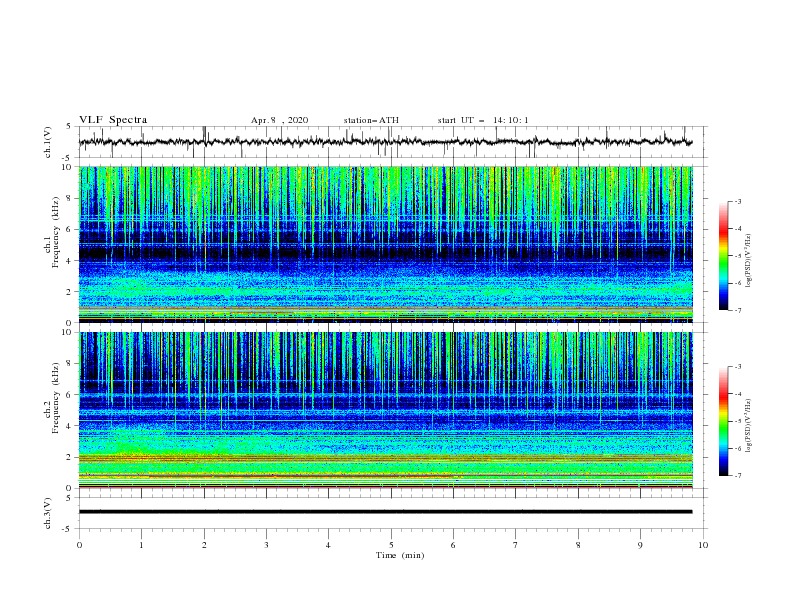Click the "1" tick on the Time axis
This screenshot has height=612, width=792.
click(x=141, y=545)
